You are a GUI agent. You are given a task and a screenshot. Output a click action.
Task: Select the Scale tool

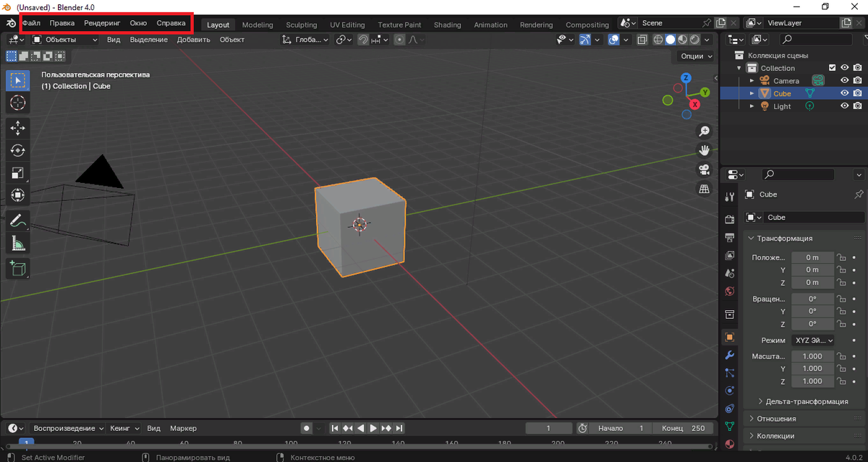18,173
